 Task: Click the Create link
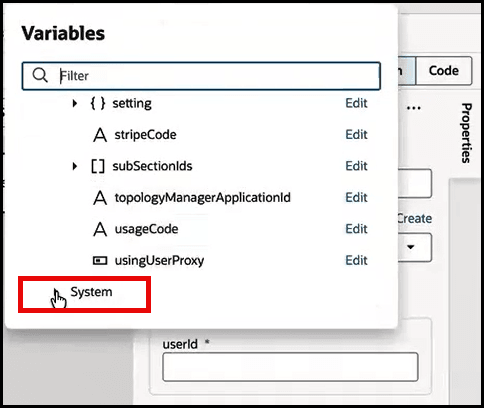415,219
